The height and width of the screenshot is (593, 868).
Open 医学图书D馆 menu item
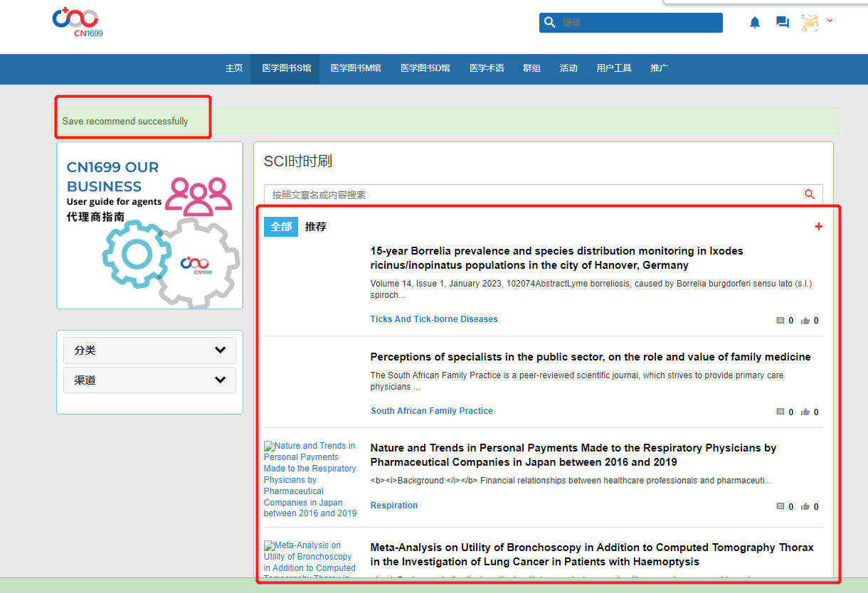pos(425,68)
